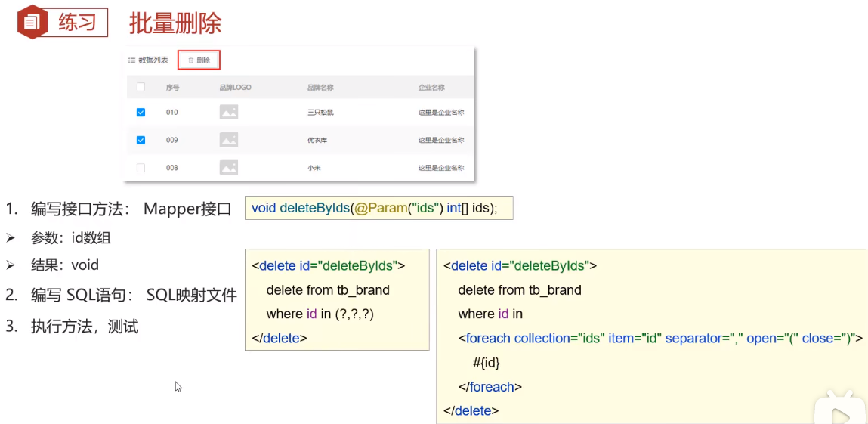Click 这里是企业名称 in the 010 row

tap(441, 113)
